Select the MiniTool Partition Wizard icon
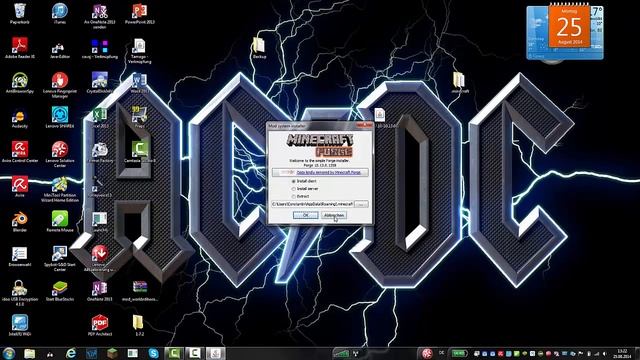This screenshot has width=640, height=360. tap(60, 189)
